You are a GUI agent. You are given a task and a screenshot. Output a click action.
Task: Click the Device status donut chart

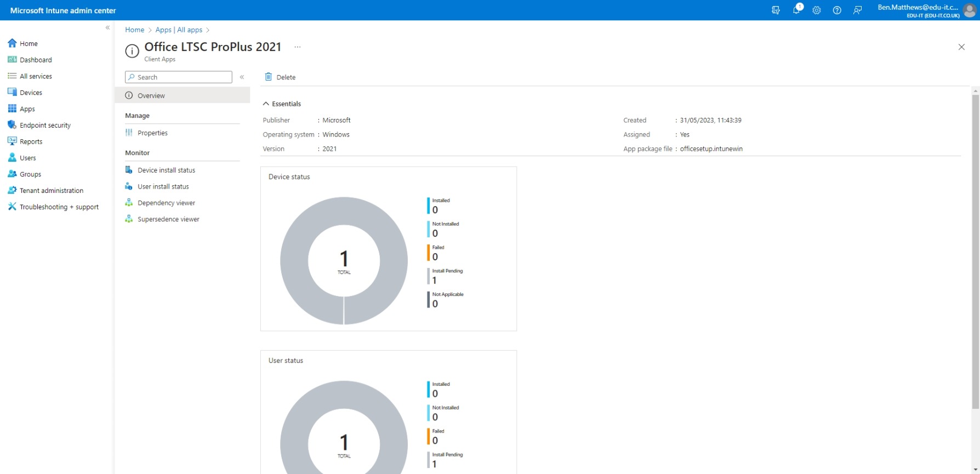pos(344,261)
